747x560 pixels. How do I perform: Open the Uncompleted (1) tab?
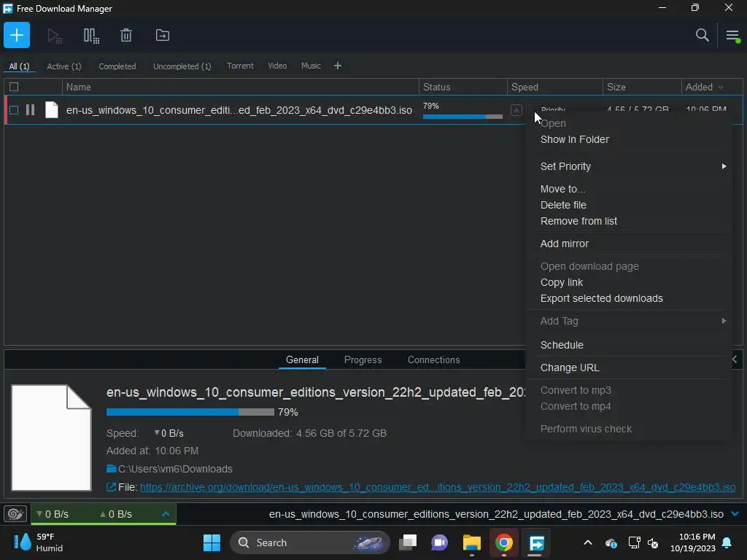tap(182, 66)
